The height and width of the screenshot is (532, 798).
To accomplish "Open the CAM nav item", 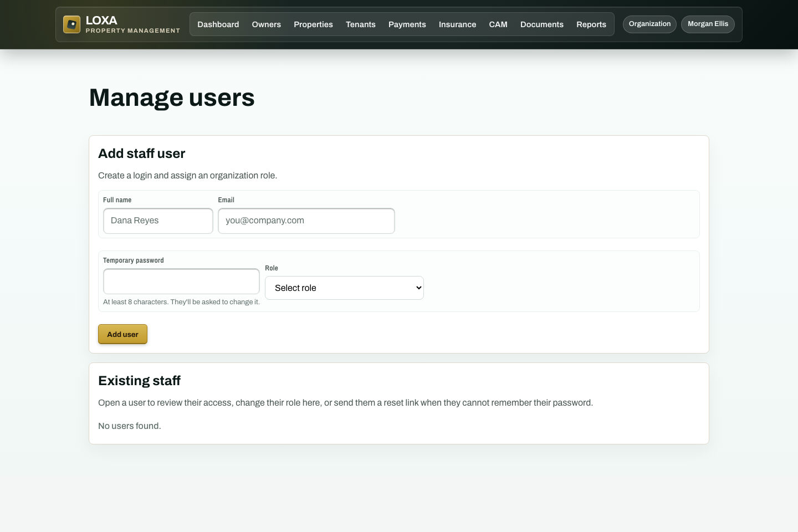I will [498, 24].
